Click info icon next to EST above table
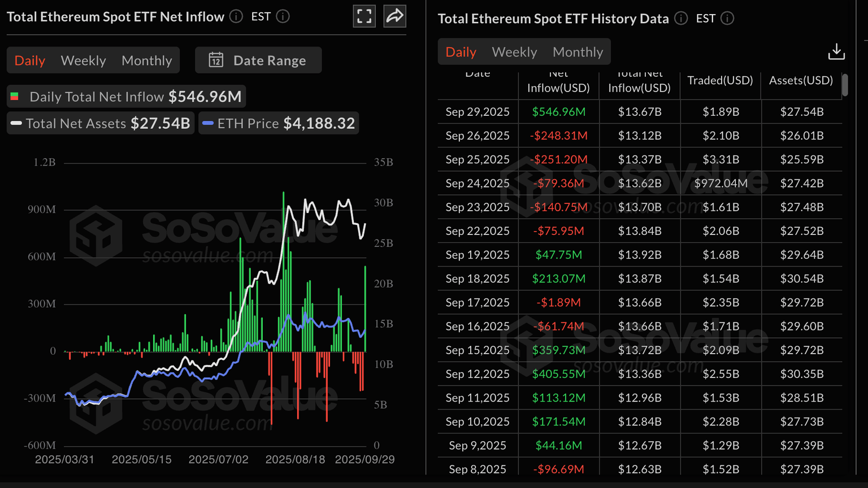868x488 pixels. [728, 19]
